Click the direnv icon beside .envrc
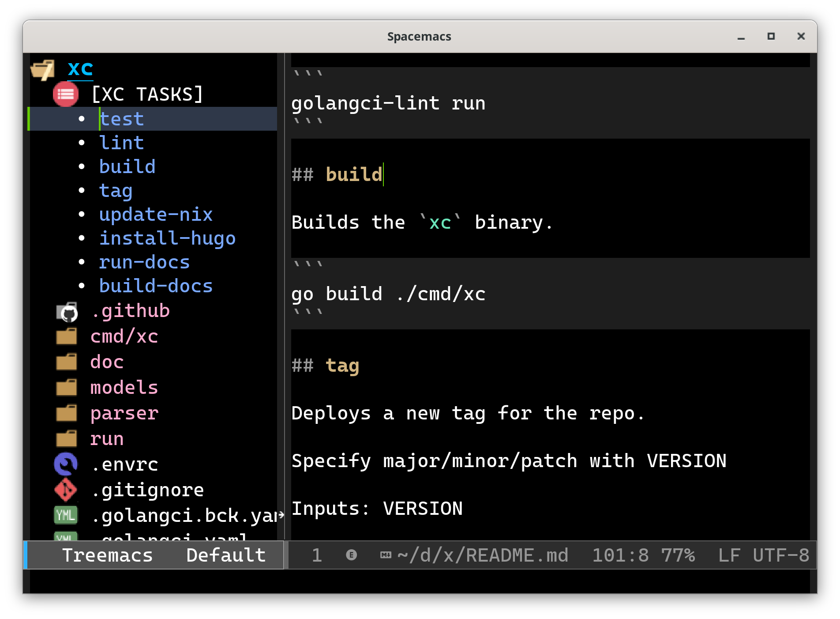 coord(66,464)
